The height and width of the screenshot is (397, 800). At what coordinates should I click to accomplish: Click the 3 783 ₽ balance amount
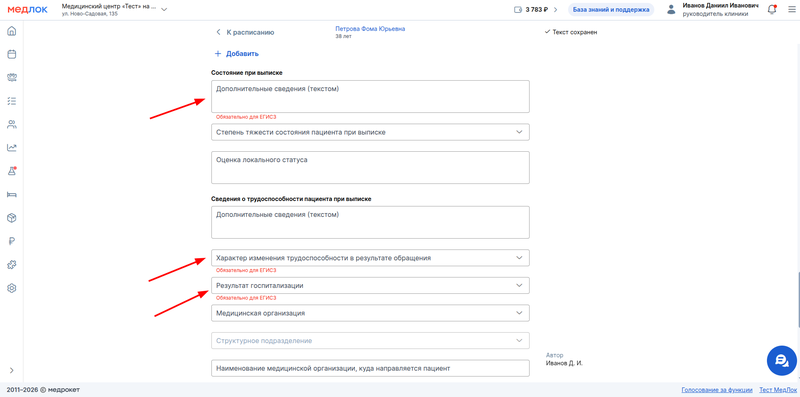pos(537,10)
